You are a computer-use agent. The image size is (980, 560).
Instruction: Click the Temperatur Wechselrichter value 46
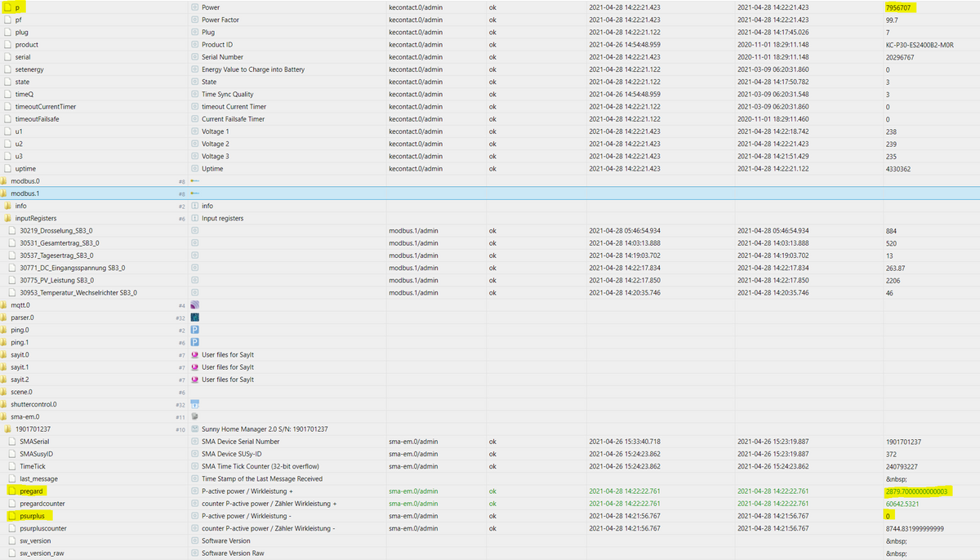pyautogui.click(x=889, y=292)
